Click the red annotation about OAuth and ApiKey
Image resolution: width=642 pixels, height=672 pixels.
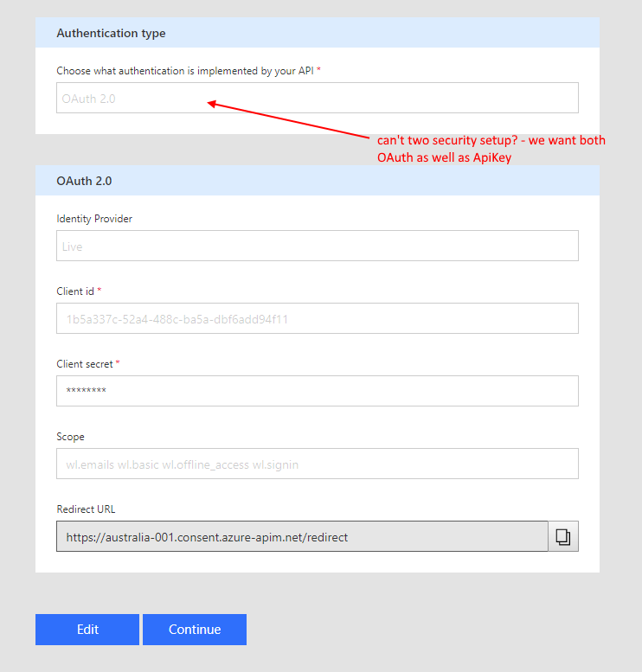click(x=491, y=149)
